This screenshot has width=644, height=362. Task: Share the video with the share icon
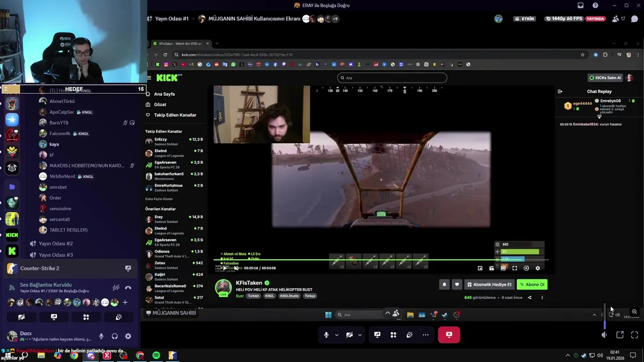tap(529, 298)
